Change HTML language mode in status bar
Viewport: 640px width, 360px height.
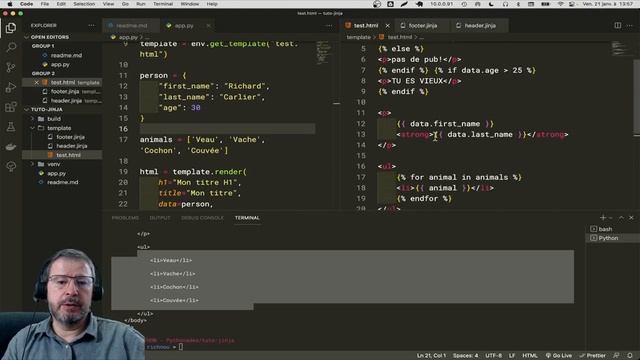click(530, 356)
